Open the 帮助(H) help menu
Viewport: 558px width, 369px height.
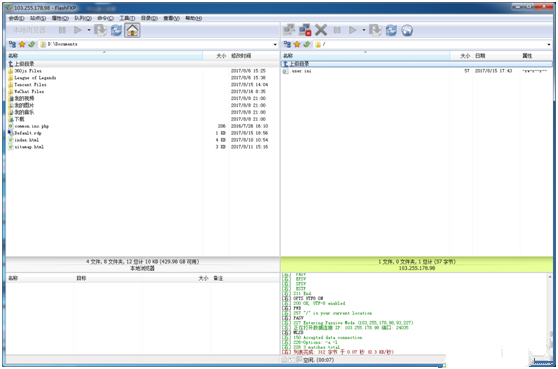(194, 18)
